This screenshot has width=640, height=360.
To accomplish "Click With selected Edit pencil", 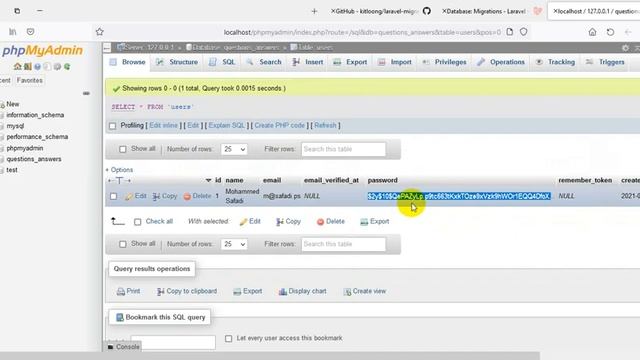I will pyautogui.click(x=250, y=221).
